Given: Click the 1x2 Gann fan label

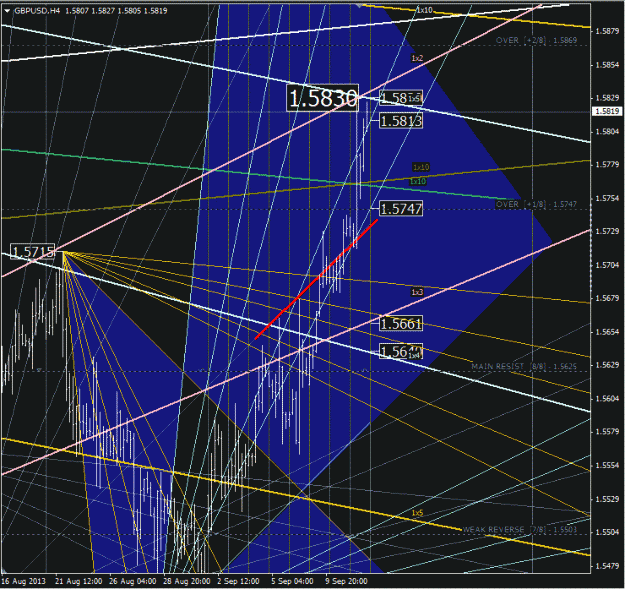Looking at the screenshot, I should coord(417,58).
